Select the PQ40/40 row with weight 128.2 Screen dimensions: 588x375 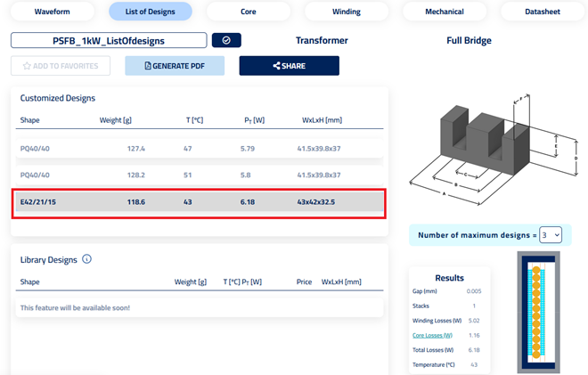coord(200,175)
